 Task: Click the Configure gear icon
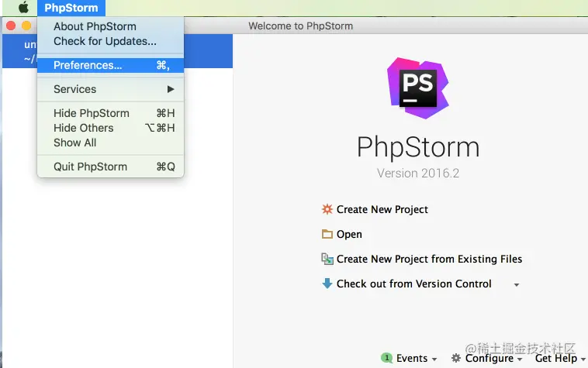pos(456,358)
